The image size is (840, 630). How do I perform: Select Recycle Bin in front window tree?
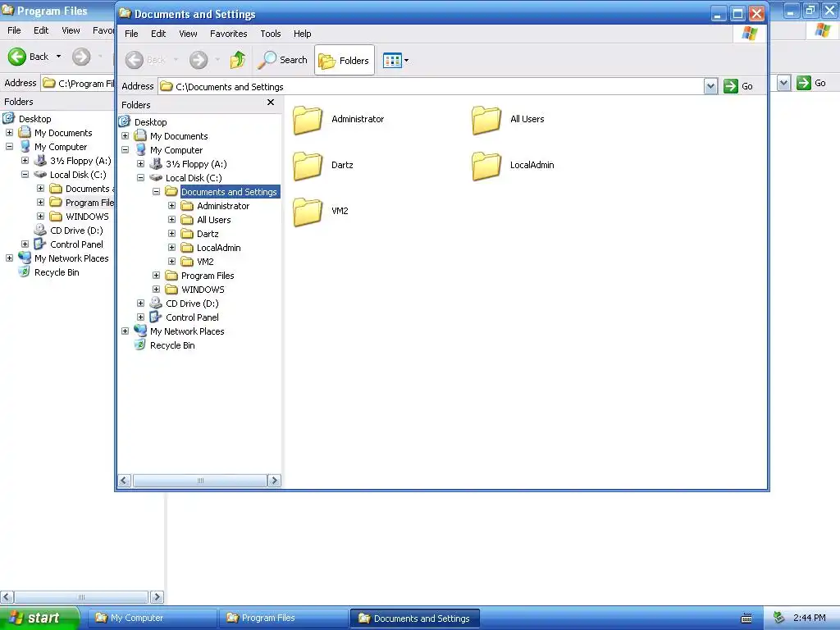click(x=172, y=345)
